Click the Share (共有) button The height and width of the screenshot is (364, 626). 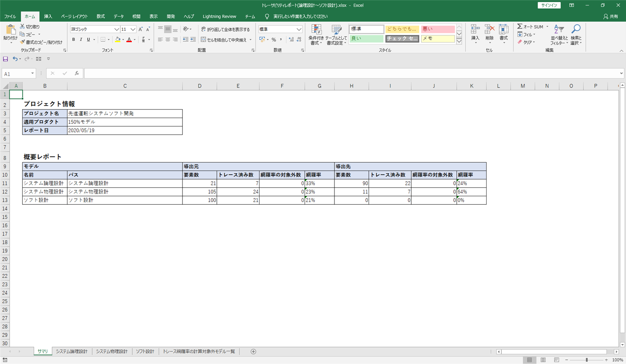[611, 16]
